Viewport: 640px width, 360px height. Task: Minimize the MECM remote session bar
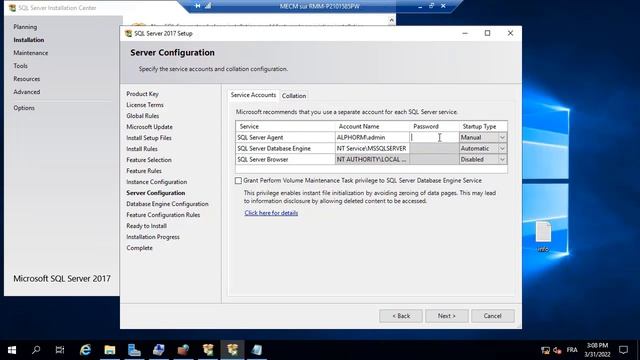(x=420, y=6)
